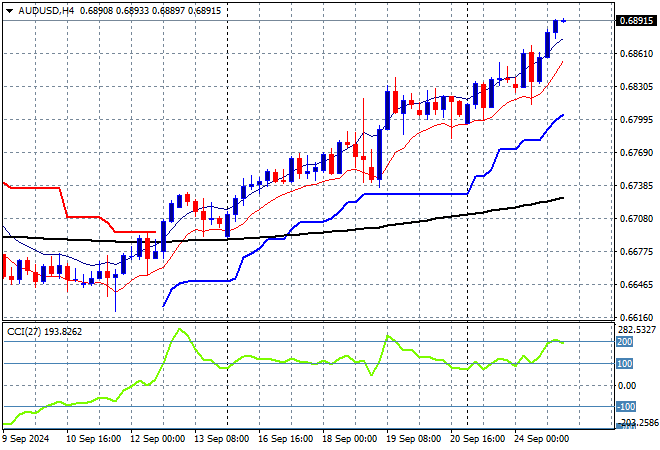Click the red stepped line at far left
This screenshot has width=660, height=450.
30,186
